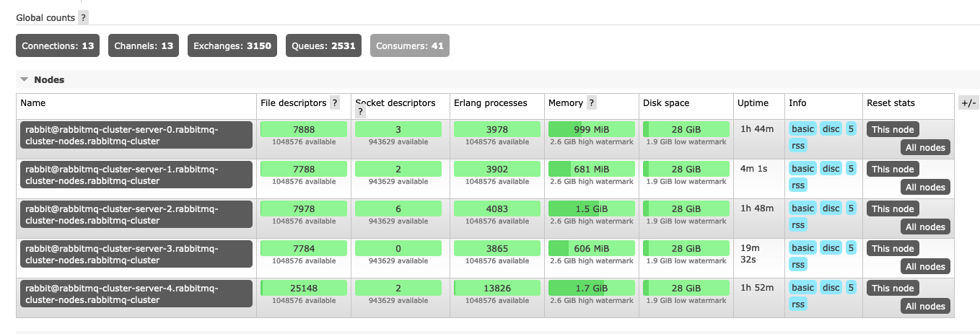This screenshot has height=334, width=980.
Task: Collapse the Nodes section triangle
Action: click(x=25, y=80)
